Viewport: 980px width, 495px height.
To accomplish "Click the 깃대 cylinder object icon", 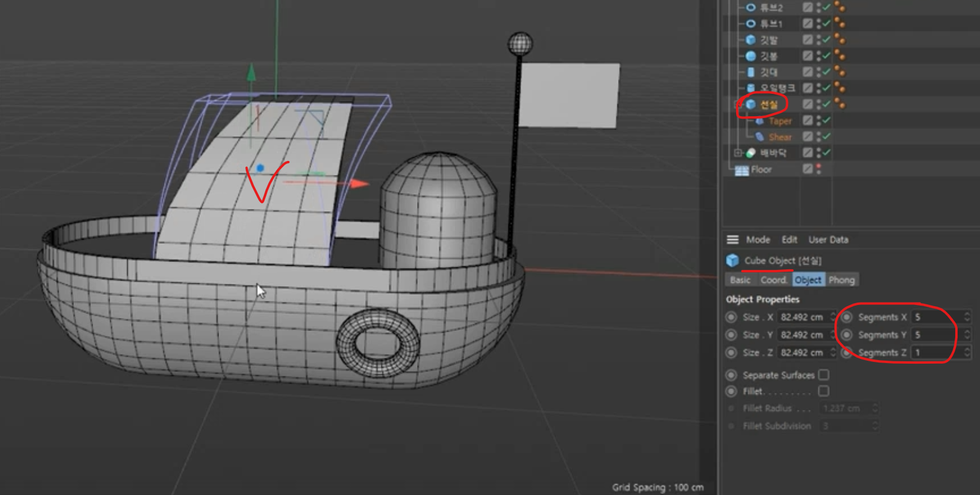I will 751,72.
